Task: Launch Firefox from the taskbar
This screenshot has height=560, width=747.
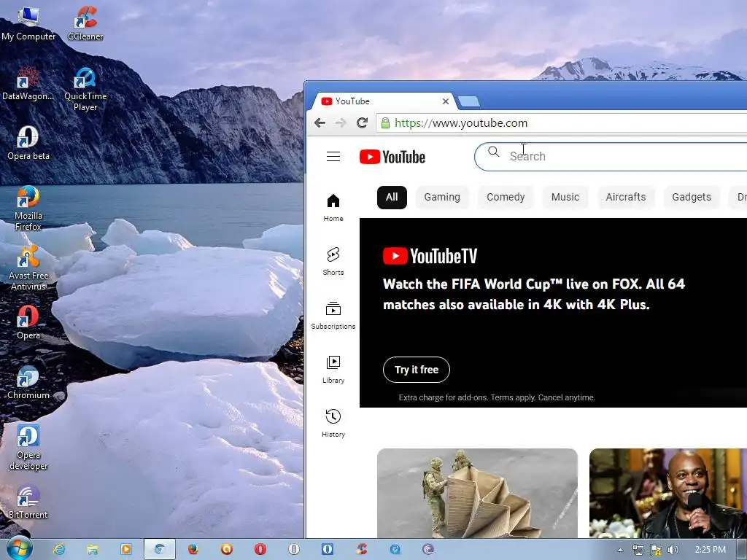Action: 193,549
